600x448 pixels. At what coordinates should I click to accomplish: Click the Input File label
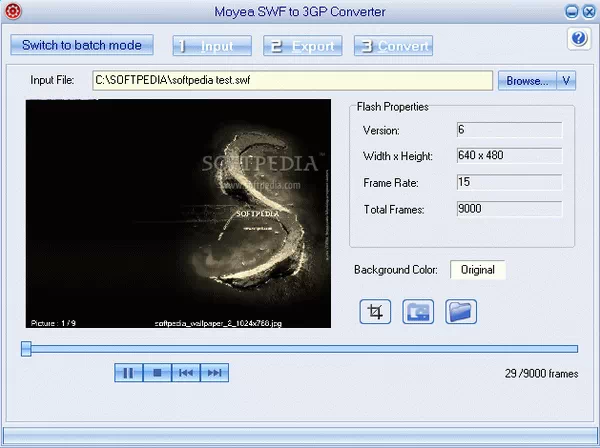[x=52, y=80]
